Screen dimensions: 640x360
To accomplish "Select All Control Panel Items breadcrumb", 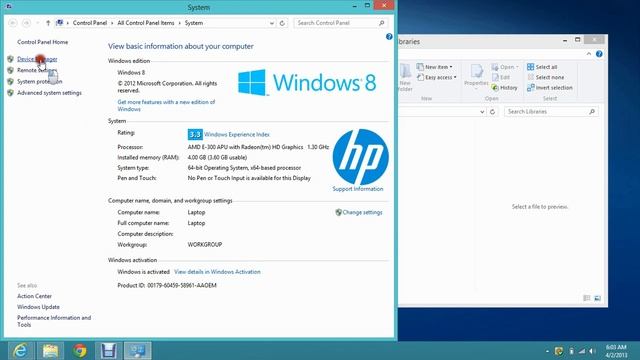I will [x=146, y=23].
